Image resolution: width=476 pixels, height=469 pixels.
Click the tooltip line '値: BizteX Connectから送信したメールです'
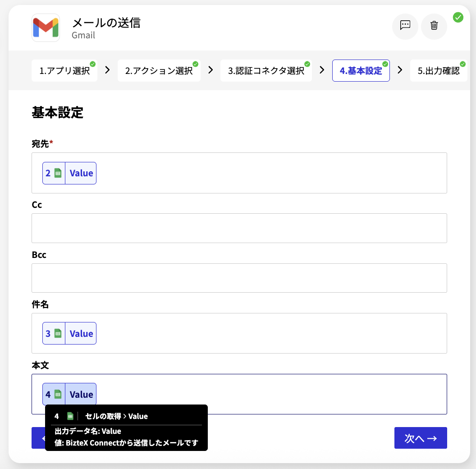tap(126, 443)
